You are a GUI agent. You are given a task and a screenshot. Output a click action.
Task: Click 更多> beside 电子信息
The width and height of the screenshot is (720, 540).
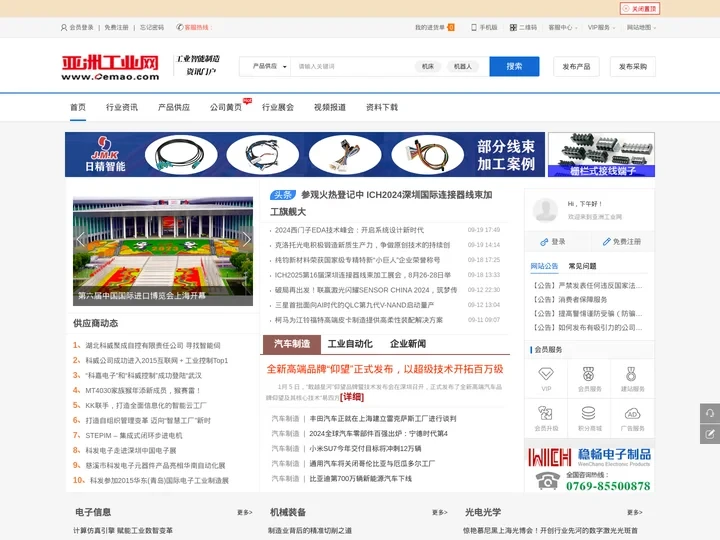245,512
